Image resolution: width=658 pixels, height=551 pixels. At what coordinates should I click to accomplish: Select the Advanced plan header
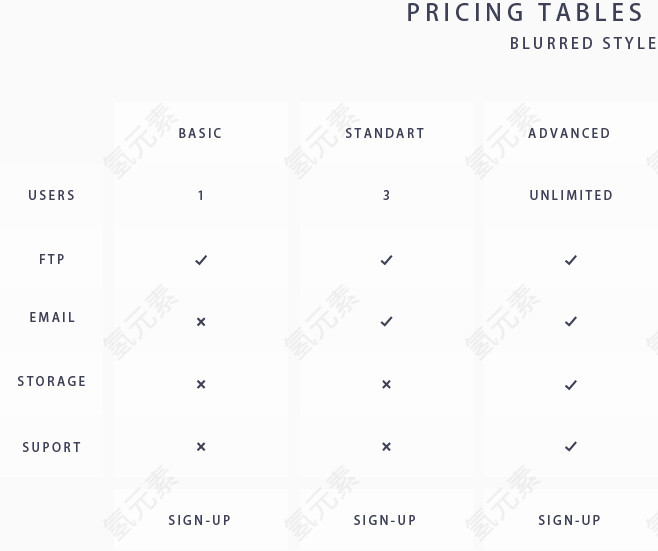point(569,133)
